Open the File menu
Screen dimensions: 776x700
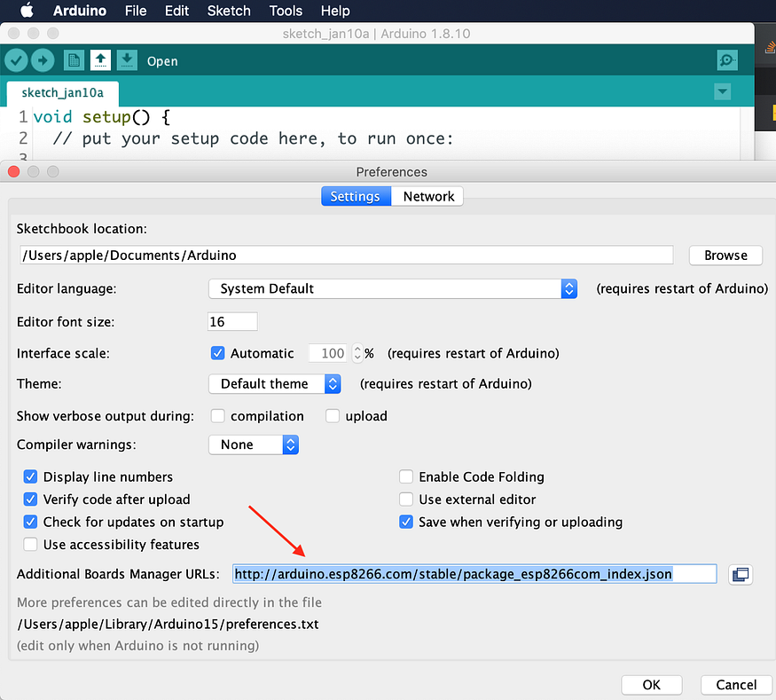pos(136,11)
